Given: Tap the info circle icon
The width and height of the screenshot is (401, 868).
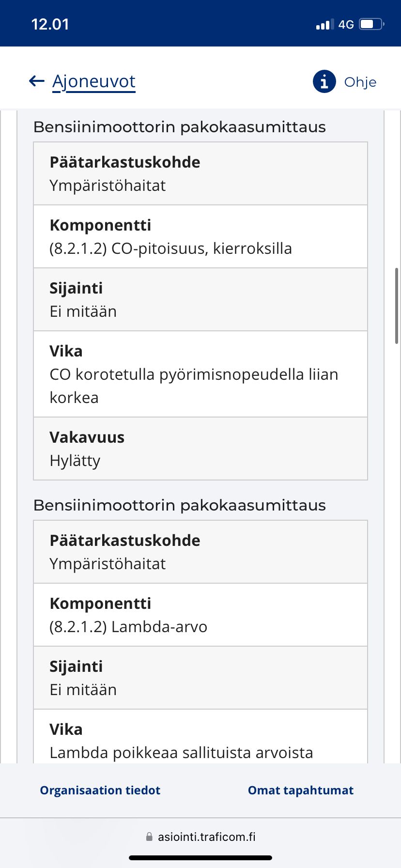Looking at the screenshot, I should pyautogui.click(x=324, y=81).
